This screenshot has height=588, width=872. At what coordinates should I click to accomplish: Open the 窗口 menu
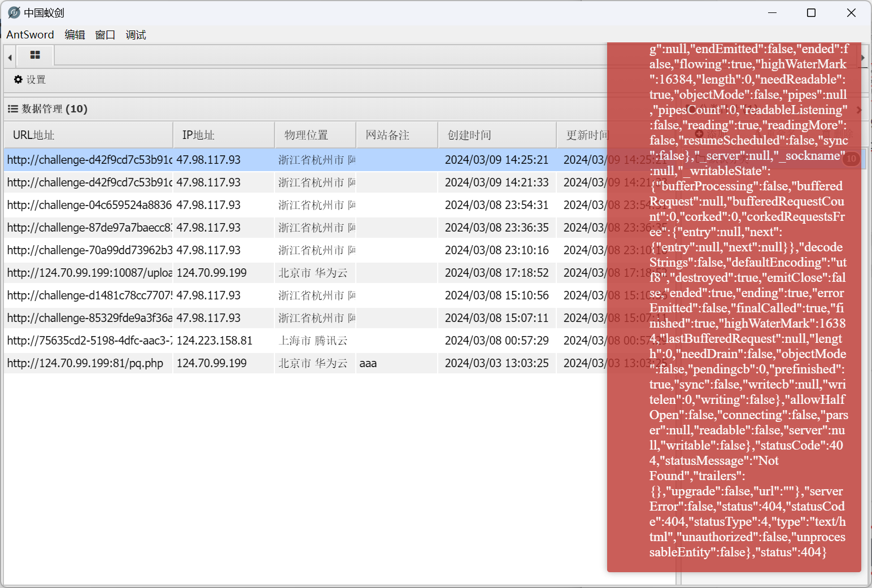(105, 35)
